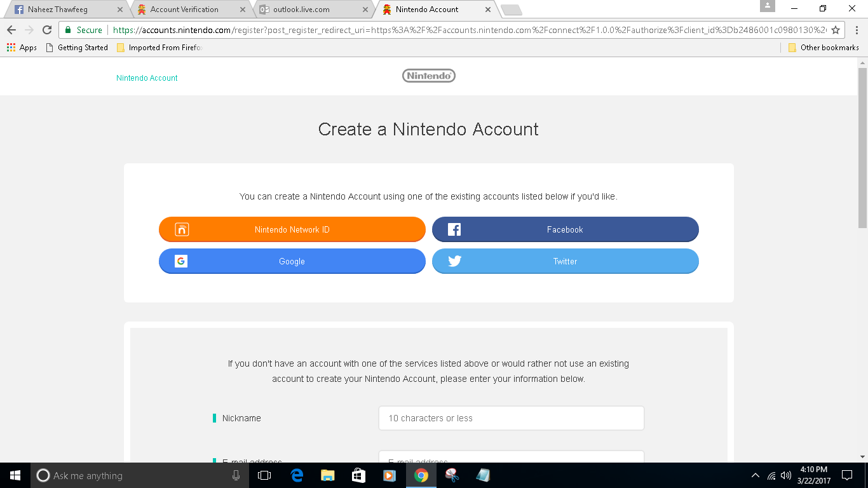
Task: Click the Twitter bird icon
Action: [x=454, y=261]
